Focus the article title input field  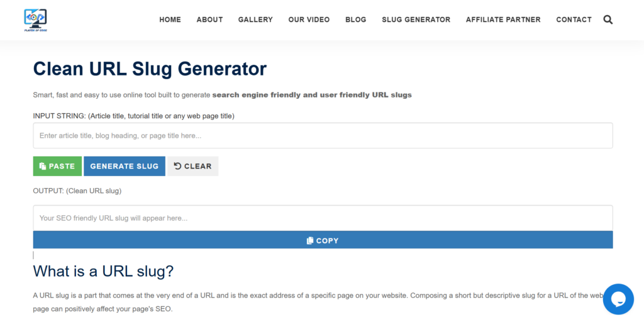coord(323,136)
